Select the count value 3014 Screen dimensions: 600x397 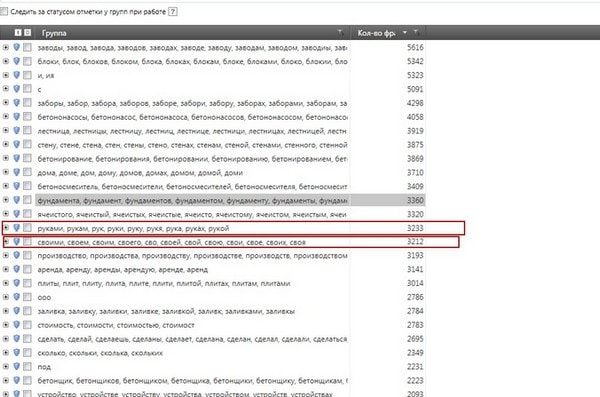point(415,283)
